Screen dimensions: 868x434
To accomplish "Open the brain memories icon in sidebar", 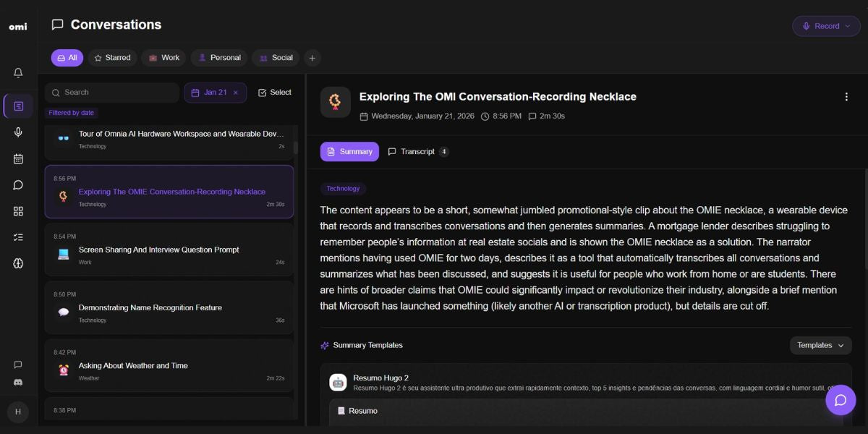I will point(18,263).
